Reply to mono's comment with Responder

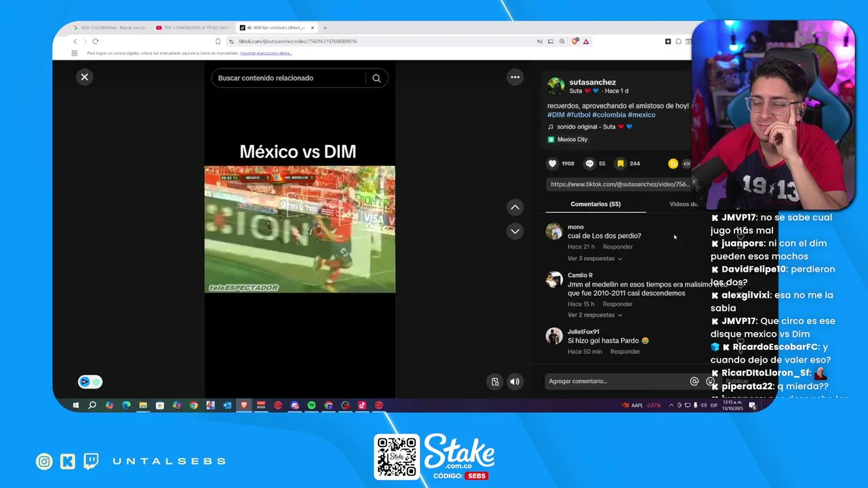(x=618, y=247)
